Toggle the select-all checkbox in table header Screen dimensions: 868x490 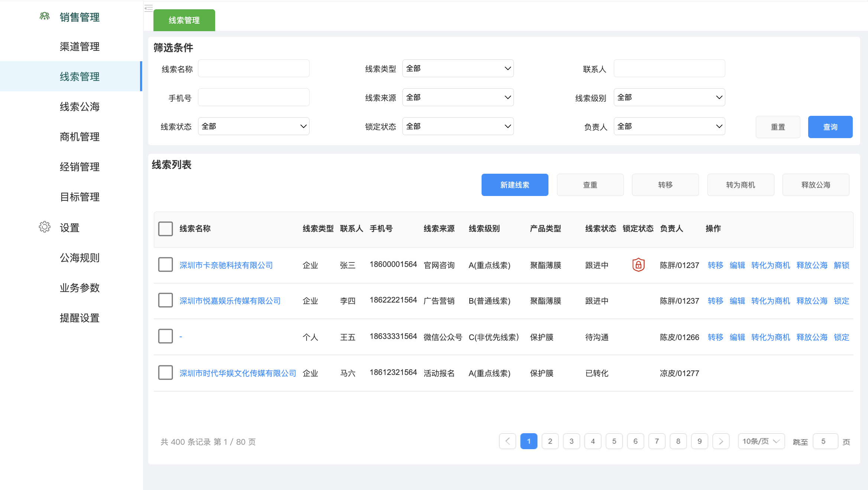[166, 229]
